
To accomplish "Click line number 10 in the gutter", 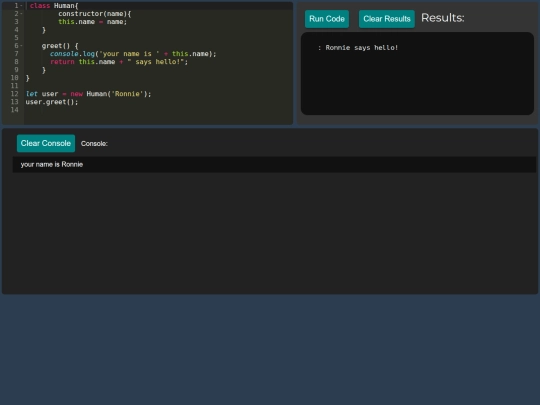I will (x=14, y=78).
